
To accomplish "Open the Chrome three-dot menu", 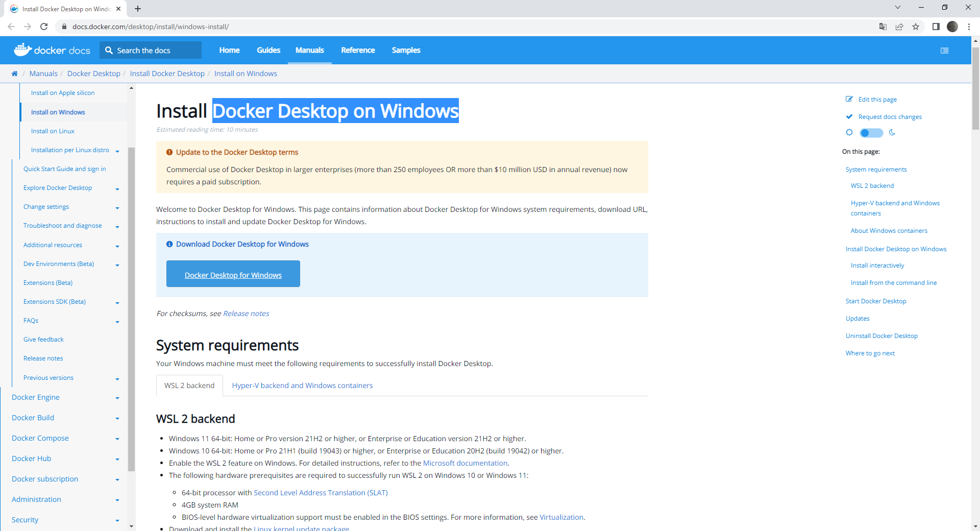I will (969, 27).
